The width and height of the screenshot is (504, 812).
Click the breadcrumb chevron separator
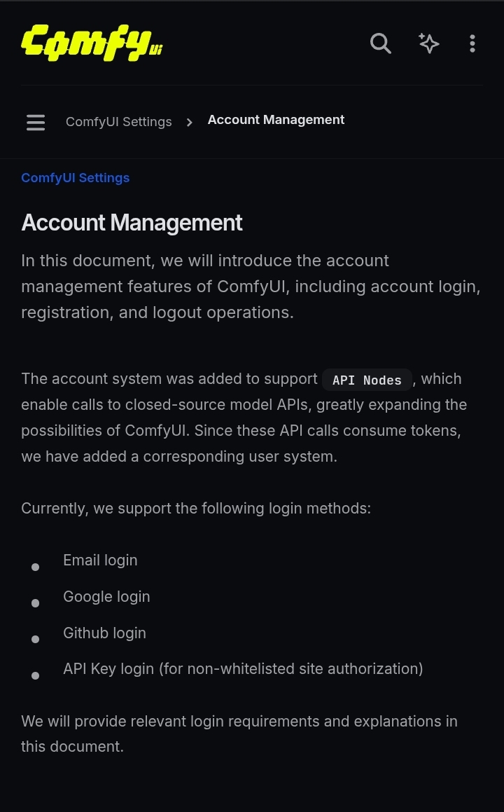click(189, 123)
